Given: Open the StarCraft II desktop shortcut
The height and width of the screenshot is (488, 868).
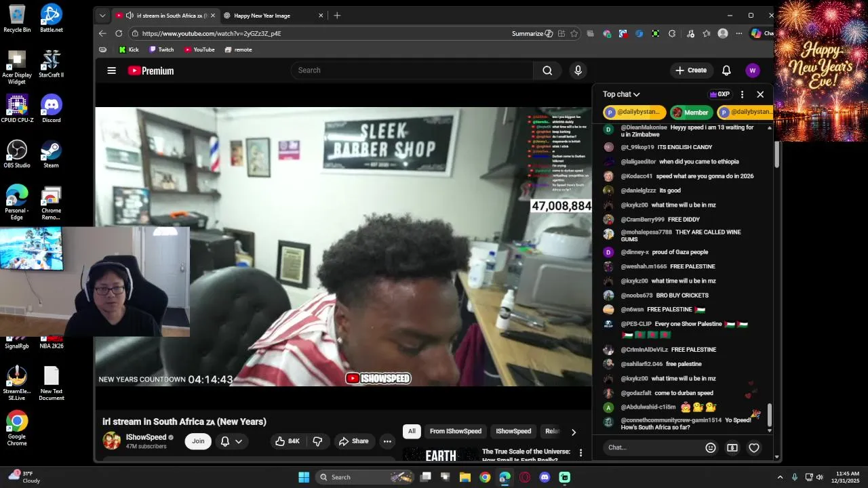Looking at the screenshot, I should 52,63.
